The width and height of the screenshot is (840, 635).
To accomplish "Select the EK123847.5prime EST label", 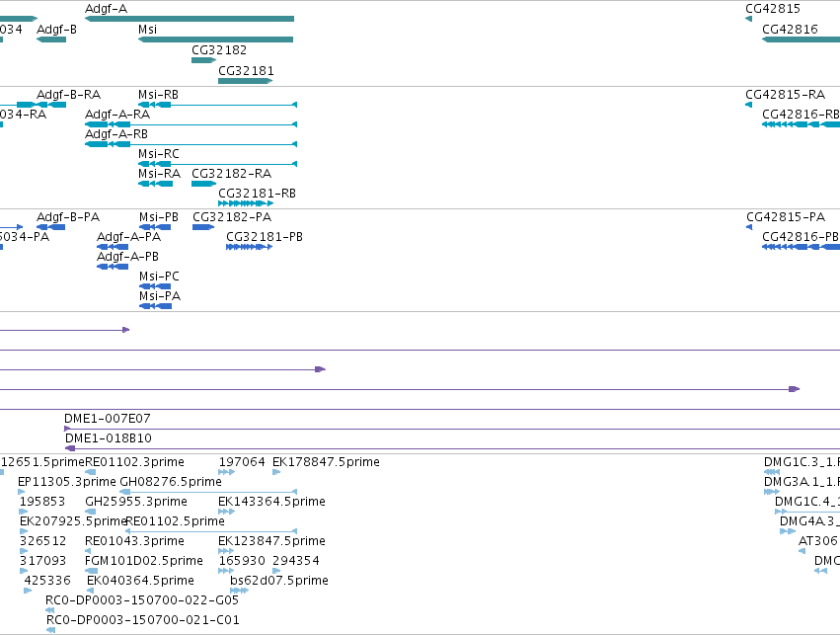I will [x=271, y=542].
